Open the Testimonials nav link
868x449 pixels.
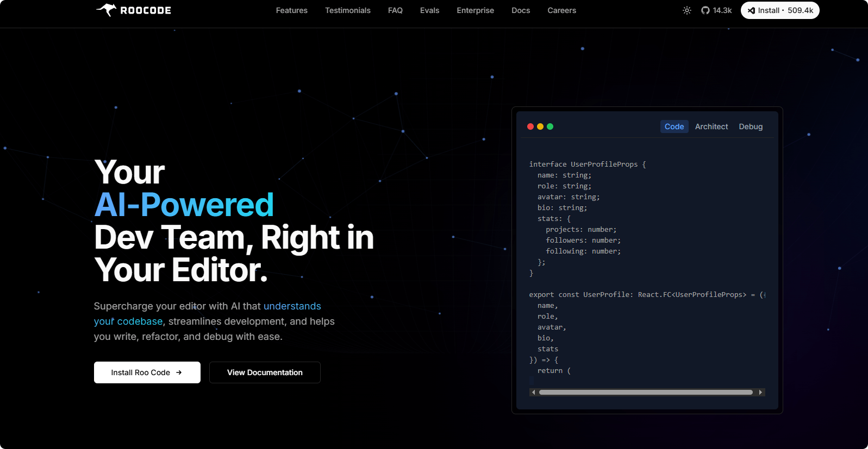(x=348, y=10)
